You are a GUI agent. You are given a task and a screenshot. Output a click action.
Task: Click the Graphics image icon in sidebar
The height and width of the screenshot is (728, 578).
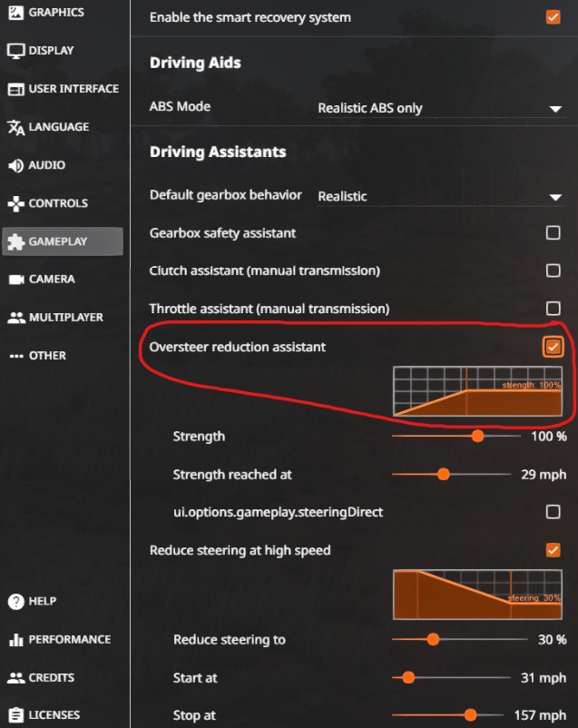click(x=15, y=13)
